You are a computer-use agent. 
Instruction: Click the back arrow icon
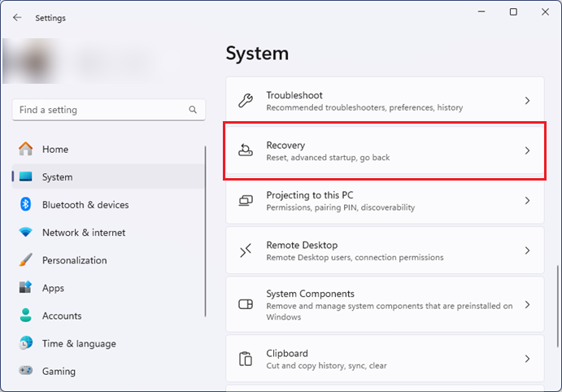(17, 18)
